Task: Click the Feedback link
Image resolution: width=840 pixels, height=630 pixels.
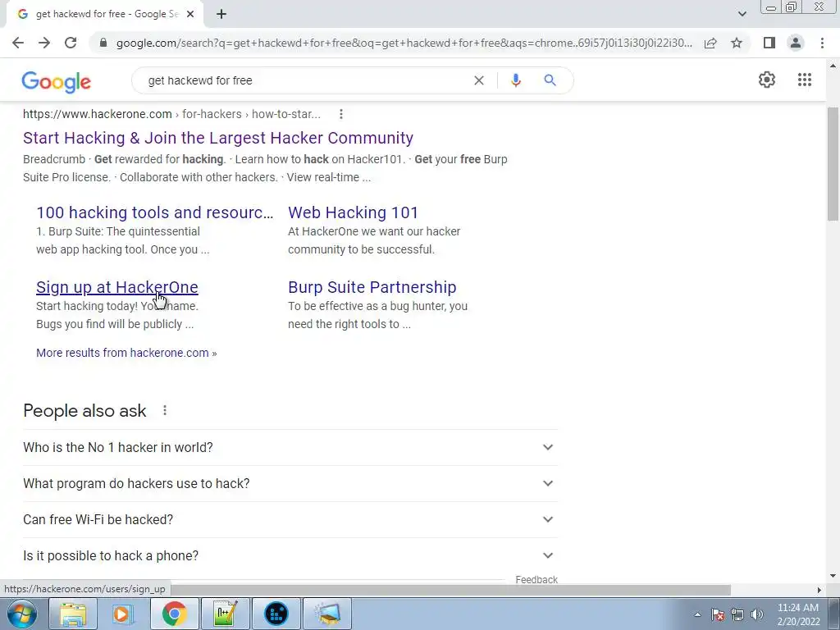Action: tap(536, 580)
